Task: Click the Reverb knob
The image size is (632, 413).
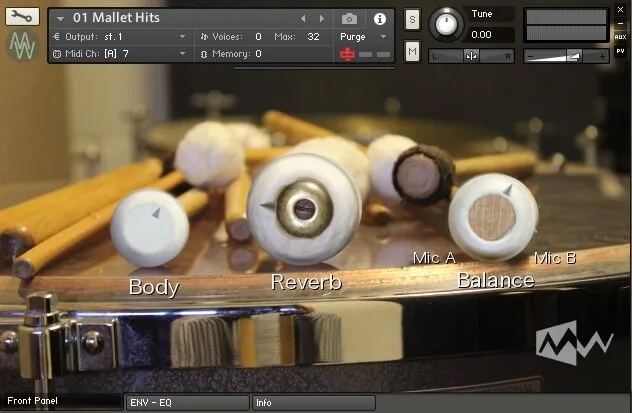Action: (304, 209)
